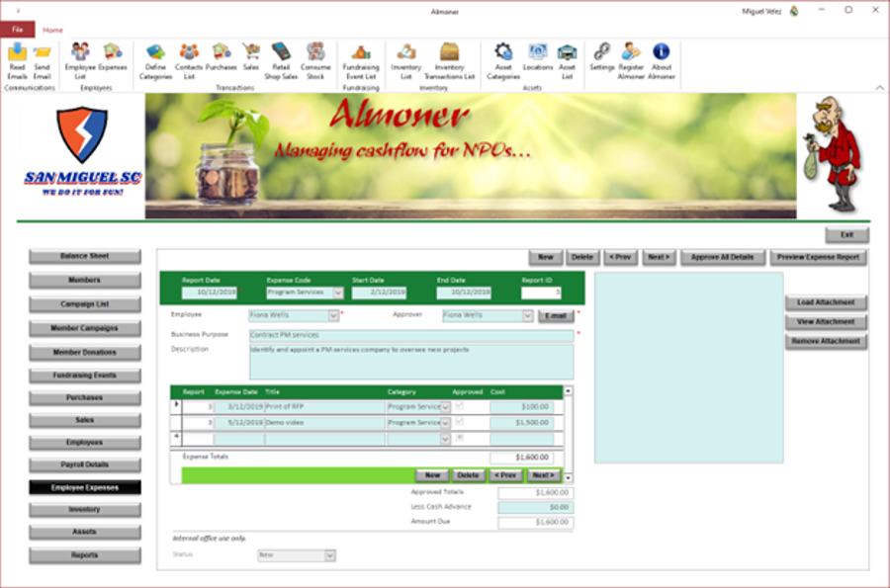890x588 pixels.
Task: Open the Expenses ribbon icon
Action: coord(113,57)
